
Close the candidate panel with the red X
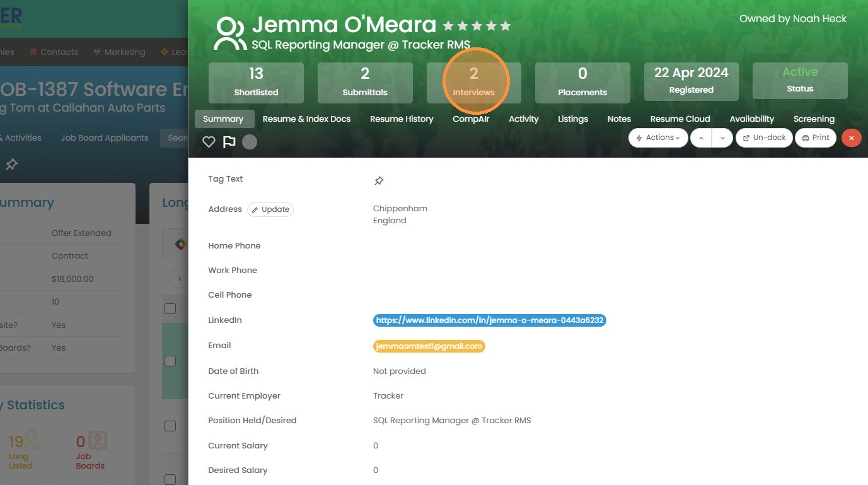852,138
